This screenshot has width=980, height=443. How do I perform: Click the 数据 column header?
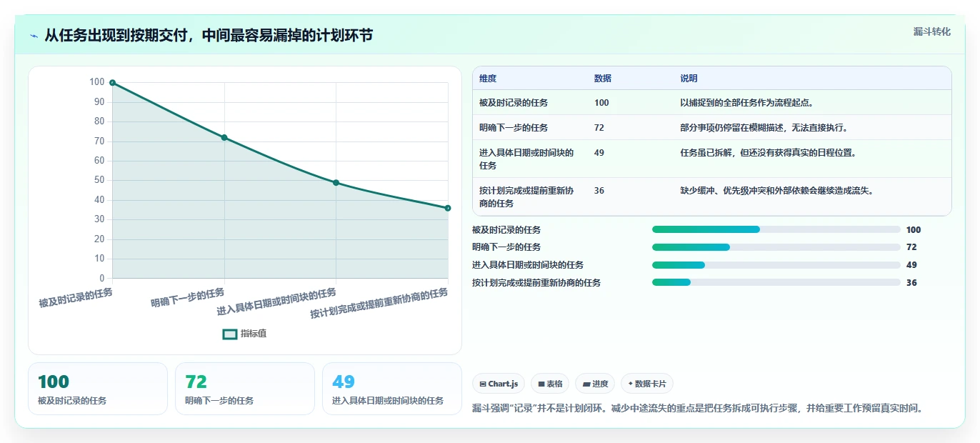tap(603, 79)
